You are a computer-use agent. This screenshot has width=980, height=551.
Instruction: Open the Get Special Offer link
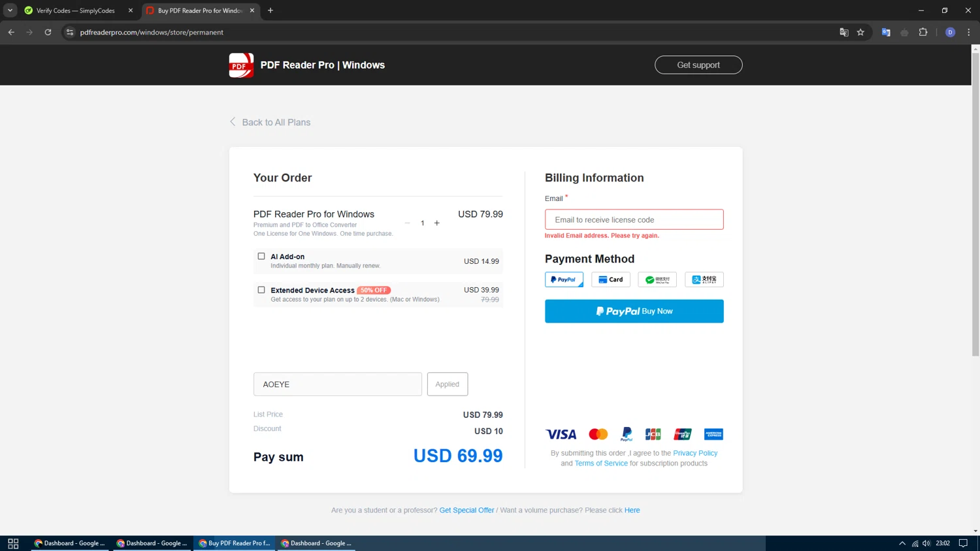pyautogui.click(x=466, y=511)
